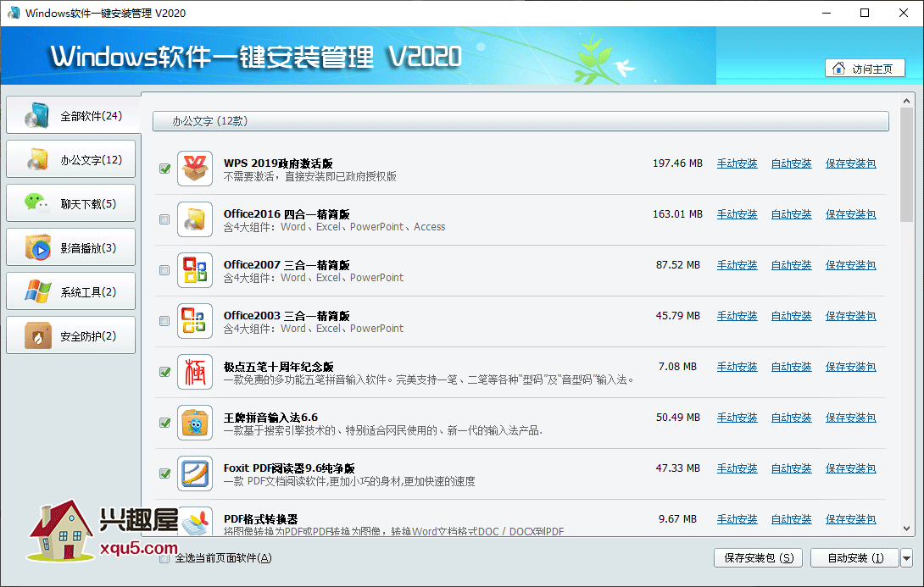Click the WPS 2019政府激活版 title
The width and height of the screenshot is (924, 587).
coord(278,163)
